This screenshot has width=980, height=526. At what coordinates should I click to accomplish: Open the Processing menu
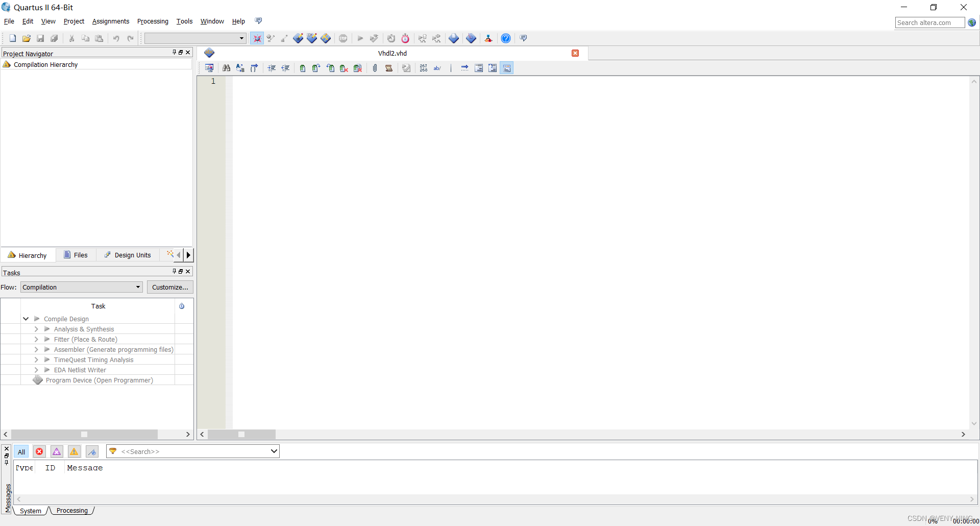point(153,21)
